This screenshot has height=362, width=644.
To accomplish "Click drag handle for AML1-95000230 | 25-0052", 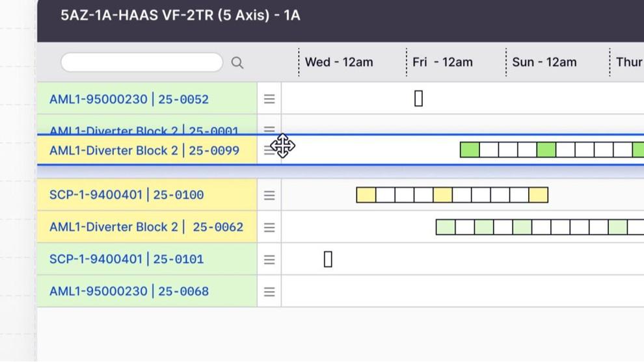I will click(269, 99).
